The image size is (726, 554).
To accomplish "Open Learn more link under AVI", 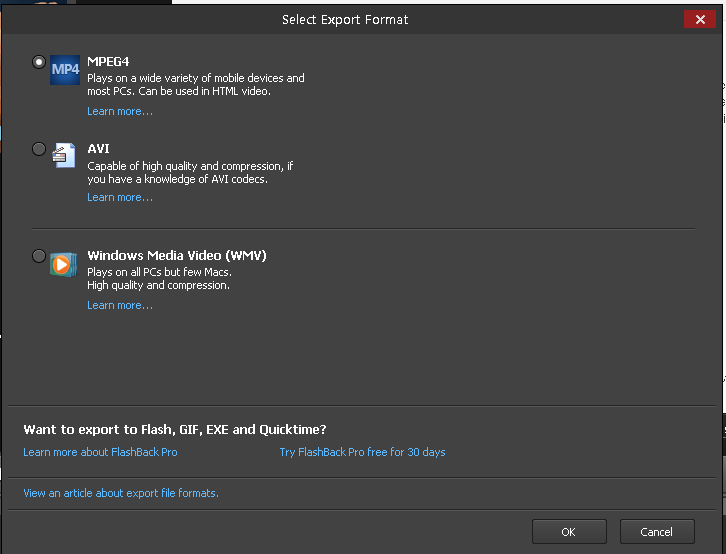I will tap(120, 197).
